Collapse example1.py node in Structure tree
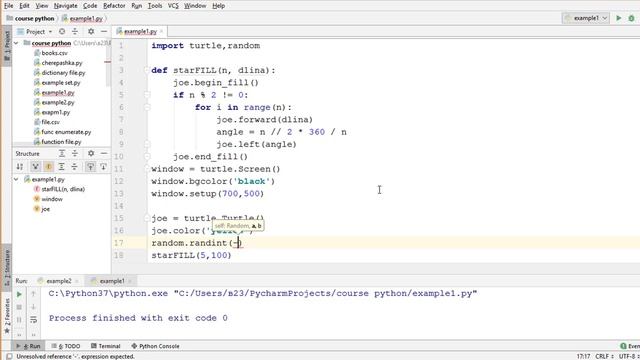This screenshot has width=640, height=360. pos(16,179)
